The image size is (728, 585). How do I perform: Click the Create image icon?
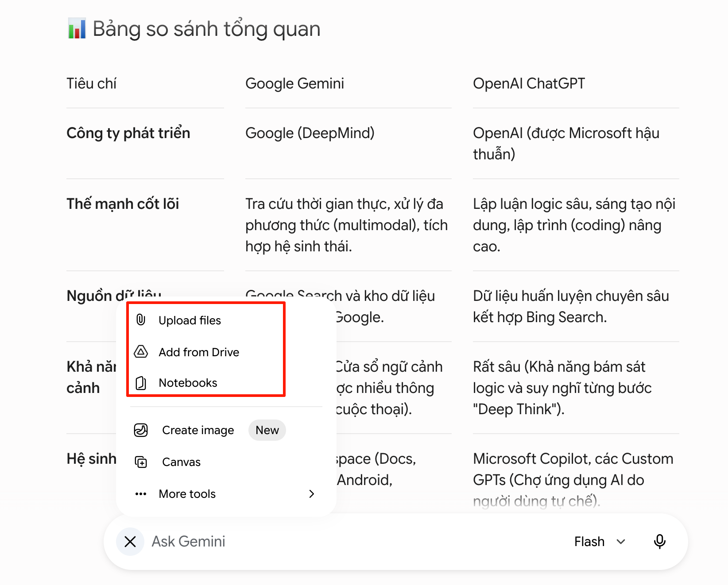[141, 430]
